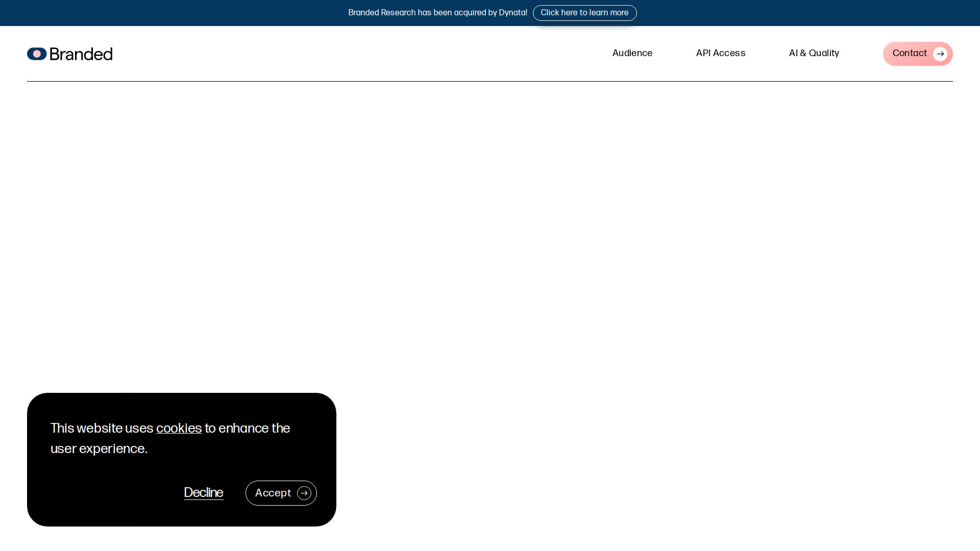Screen dimensions: 980x551
Task: Click 'to enhance the' text in cookie notice
Action: (247, 428)
